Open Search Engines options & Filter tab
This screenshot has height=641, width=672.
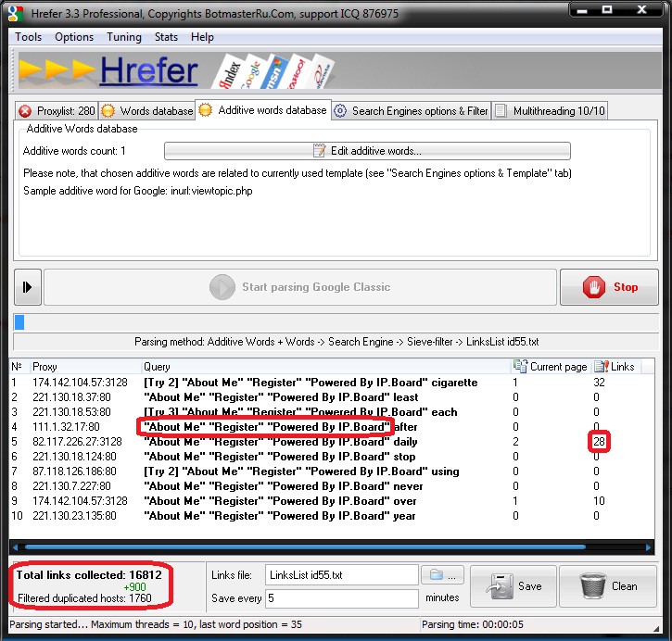(x=412, y=111)
